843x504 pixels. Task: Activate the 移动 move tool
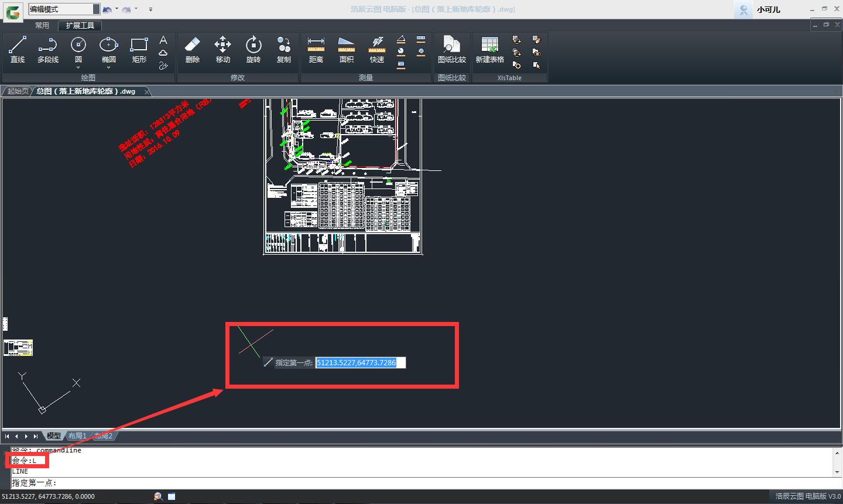tap(222, 50)
